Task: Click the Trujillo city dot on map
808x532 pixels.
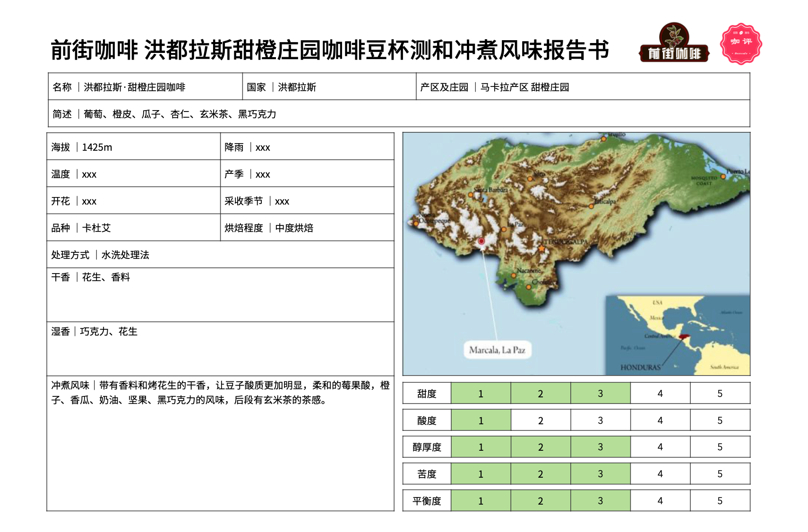Action: [603, 139]
